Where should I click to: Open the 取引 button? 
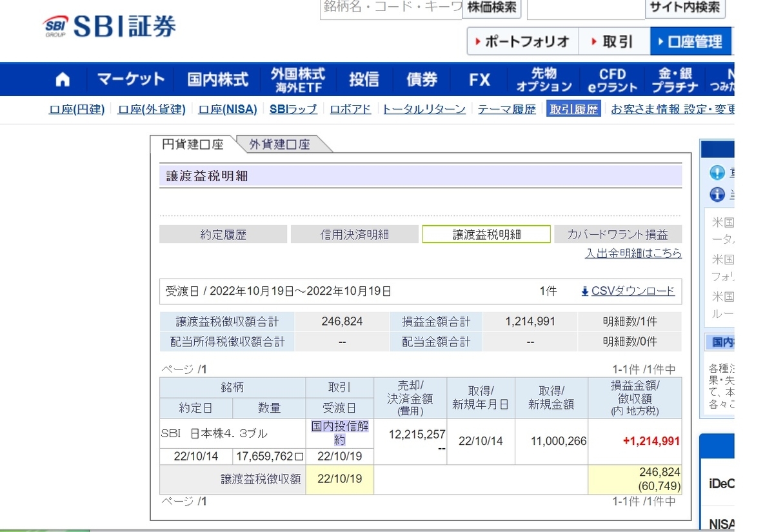tap(614, 42)
